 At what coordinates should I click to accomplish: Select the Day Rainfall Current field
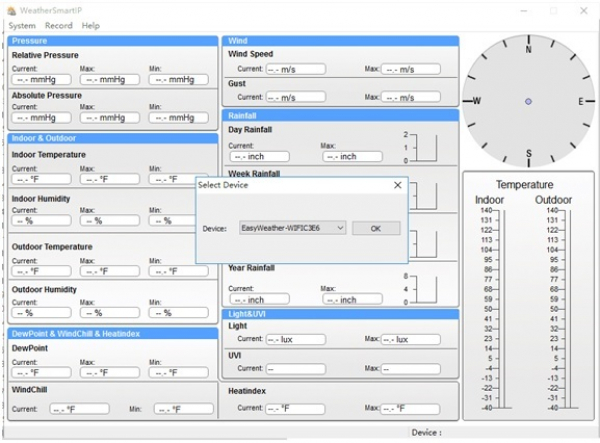(259, 156)
